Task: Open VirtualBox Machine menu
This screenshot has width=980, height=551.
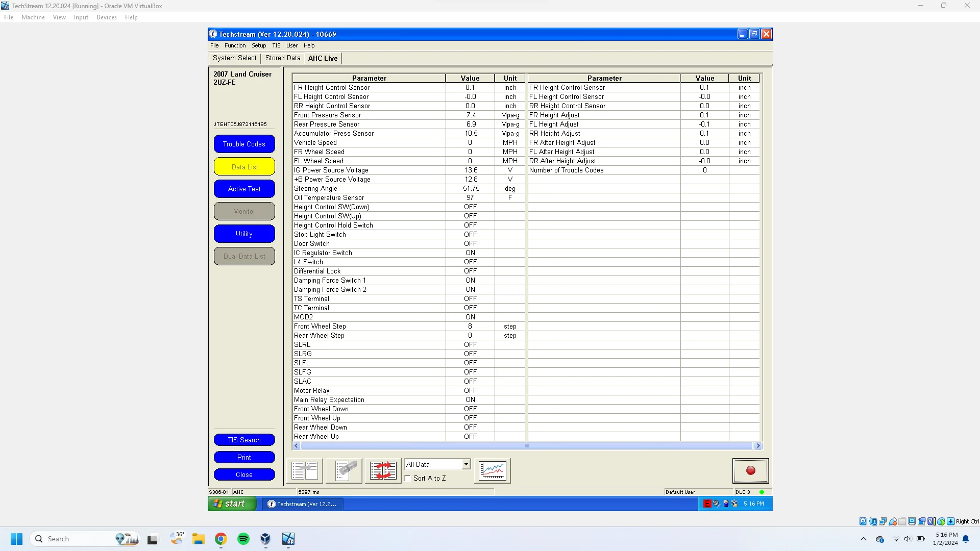Action: click(x=33, y=17)
